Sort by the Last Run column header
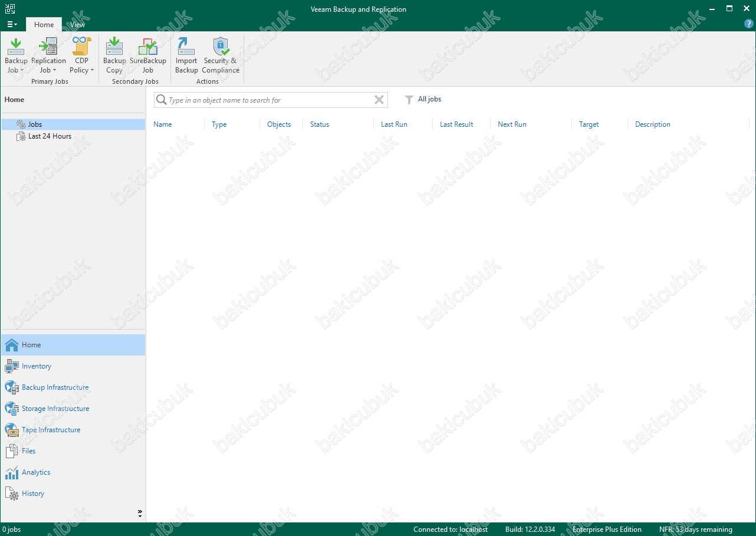 point(394,124)
